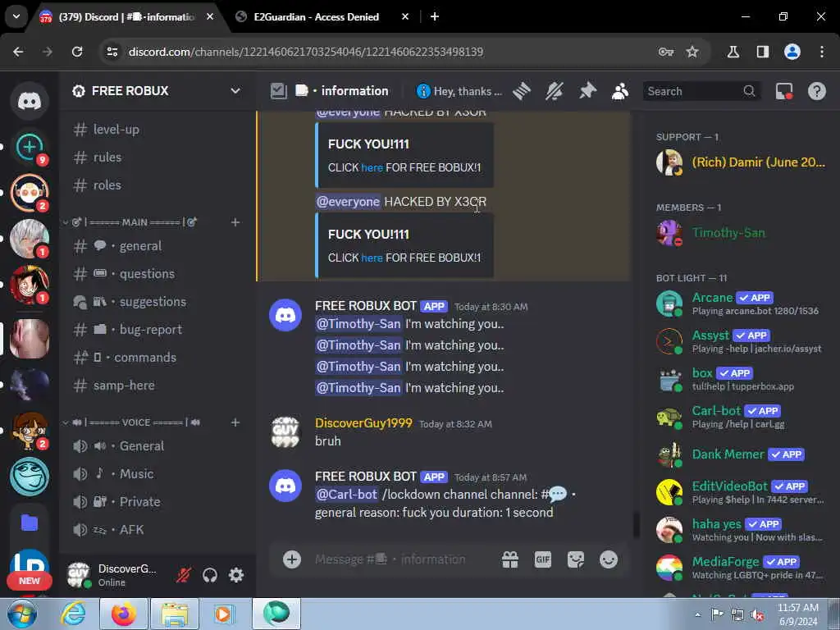Click Chrome bookmark star icon
The width and height of the screenshot is (840, 630).
[x=692, y=52]
